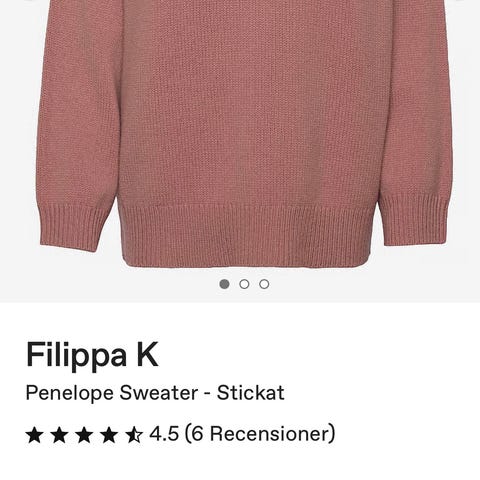The width and height of the screenshot is (480, 480).
Task: Click the half-filled fifth star
Action: click(134, 435)
